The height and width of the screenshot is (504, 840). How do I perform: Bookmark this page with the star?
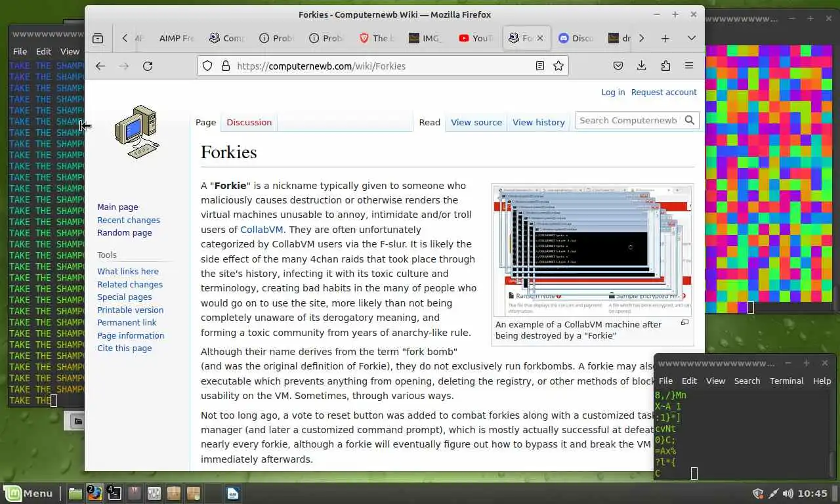coord(558,66)
